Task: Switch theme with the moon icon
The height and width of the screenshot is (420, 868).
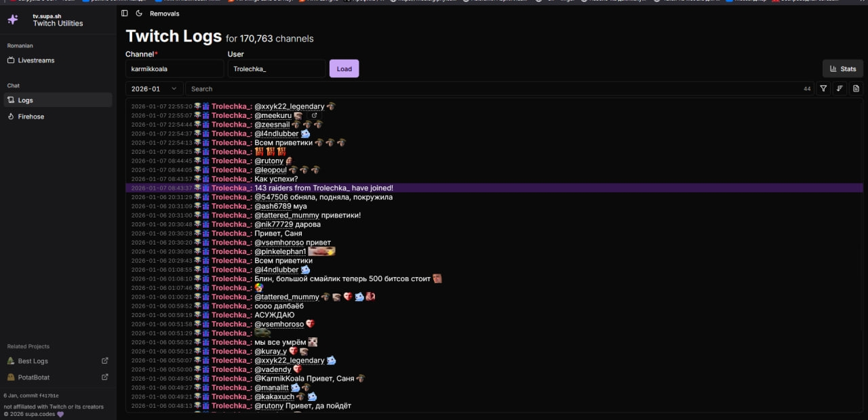Action: (139, 14)
